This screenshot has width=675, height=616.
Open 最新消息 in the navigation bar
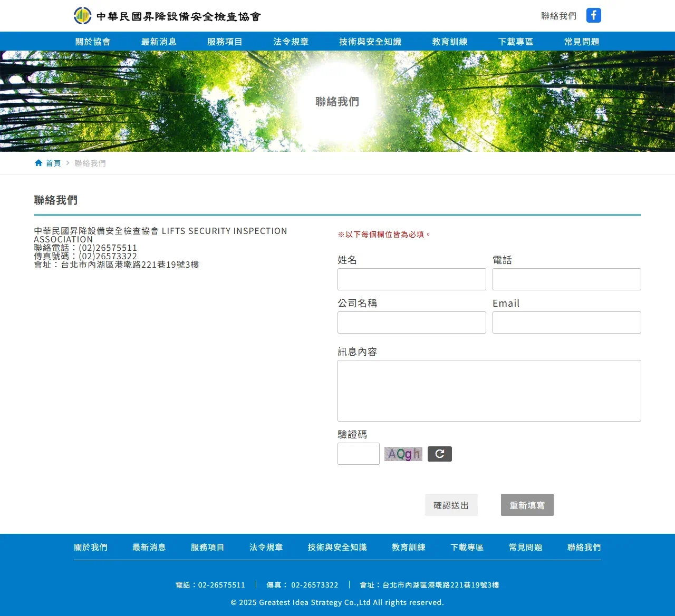click(160, 41)
